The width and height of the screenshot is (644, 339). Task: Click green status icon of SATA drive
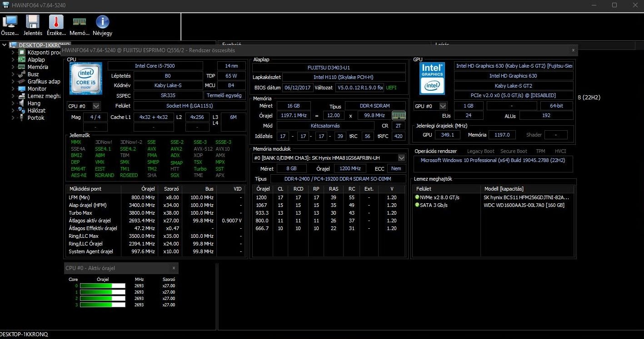click(417, 205)
